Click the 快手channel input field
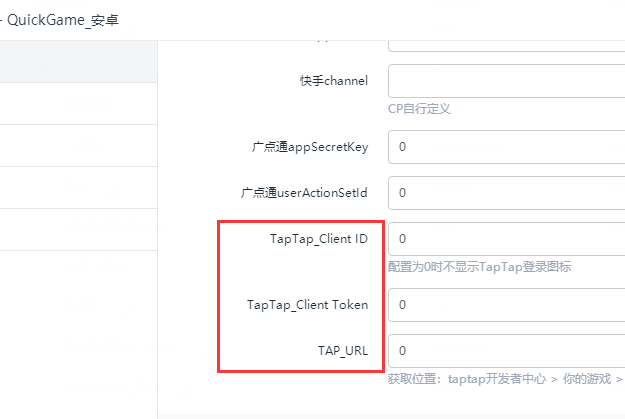Viewport: 625px width, 419px height. 507,81
